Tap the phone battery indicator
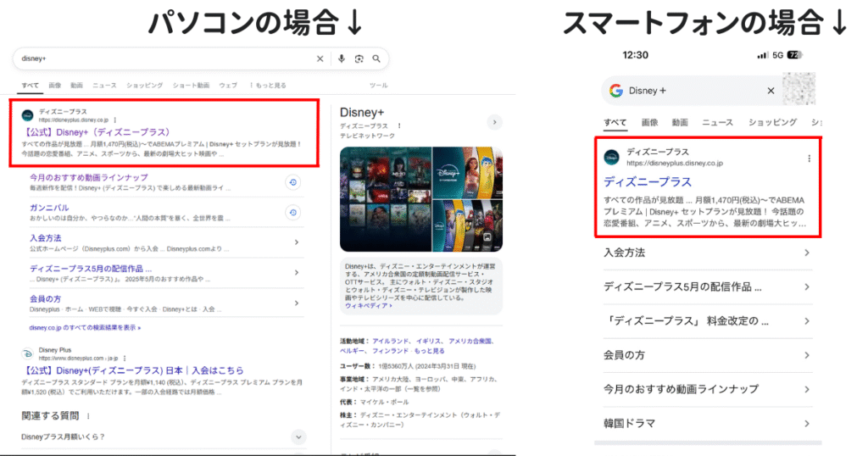 click(795, 55)
